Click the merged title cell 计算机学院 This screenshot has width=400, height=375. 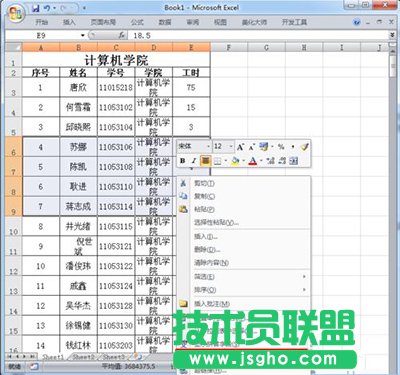click(x=116, y=60)
